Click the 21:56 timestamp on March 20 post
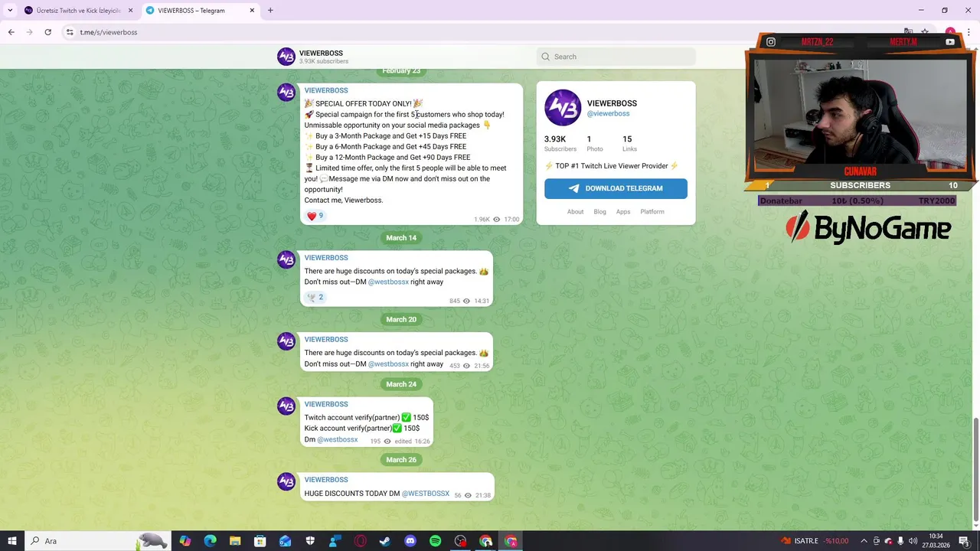The image size is (980, 551). coord(482,366)
